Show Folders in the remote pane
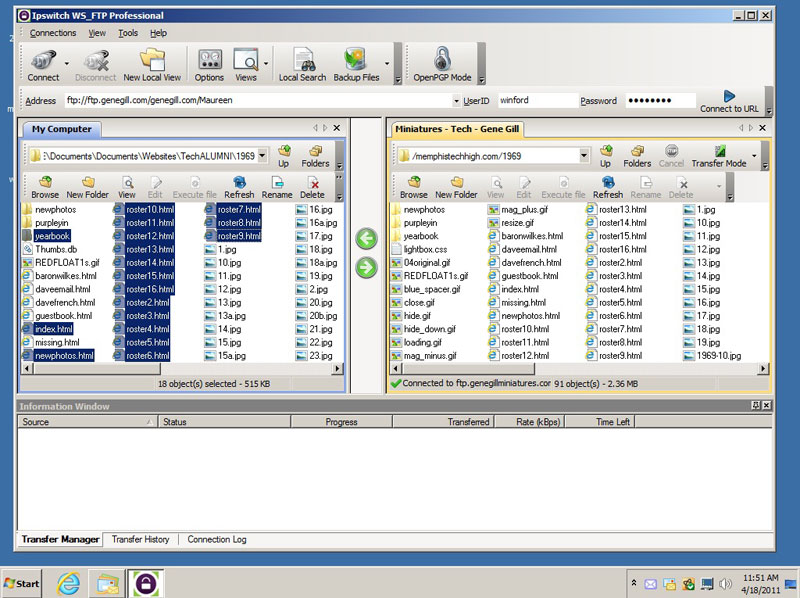 point(637,157)
